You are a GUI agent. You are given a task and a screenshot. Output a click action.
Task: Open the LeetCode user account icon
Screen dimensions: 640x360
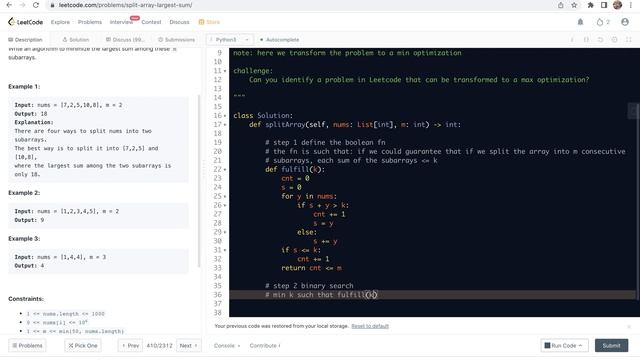[x=625, y=22]
